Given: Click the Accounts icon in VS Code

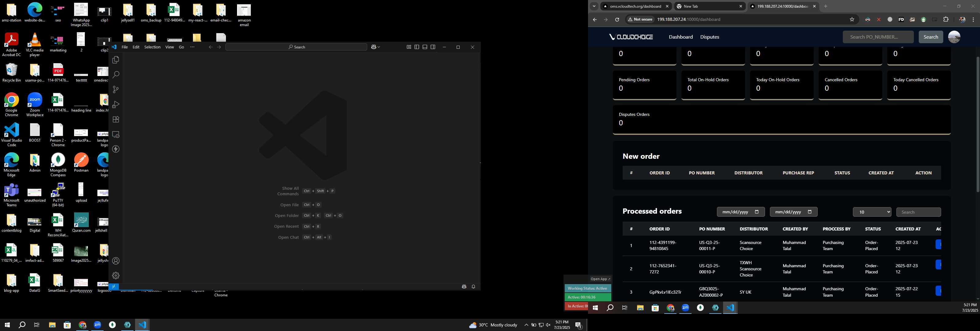Looking at the screenshot, I should [116, 261].
